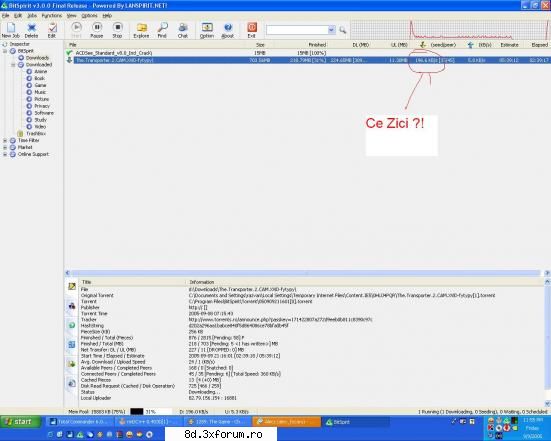Collapse the Downloaded tree node
This screenshot has width=551, height=441.
pyautogui.click(x=13, y=65)
